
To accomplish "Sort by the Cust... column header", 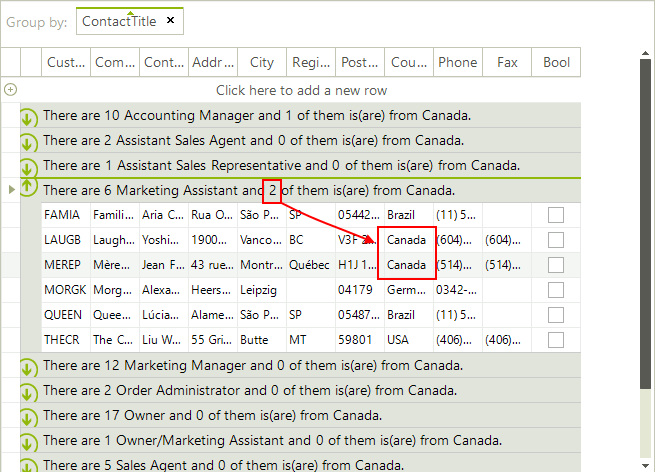I will (66, 62).
